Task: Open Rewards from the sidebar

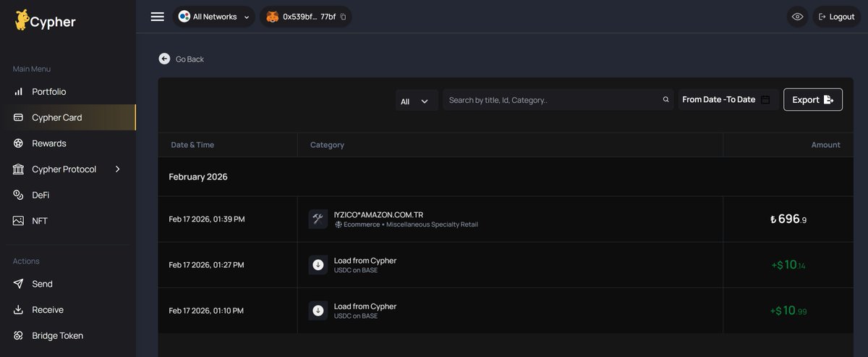Action: tap(68, 143)
